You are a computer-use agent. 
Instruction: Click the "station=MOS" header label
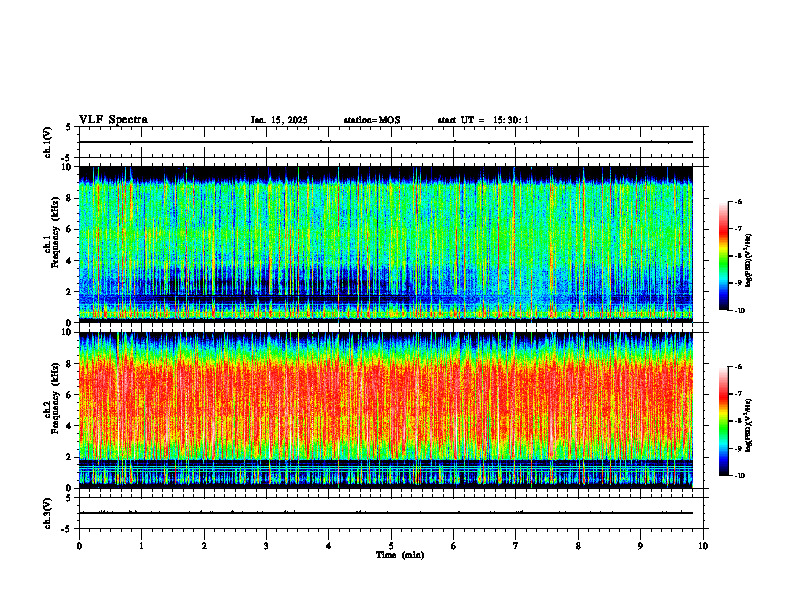click(372, 120)
